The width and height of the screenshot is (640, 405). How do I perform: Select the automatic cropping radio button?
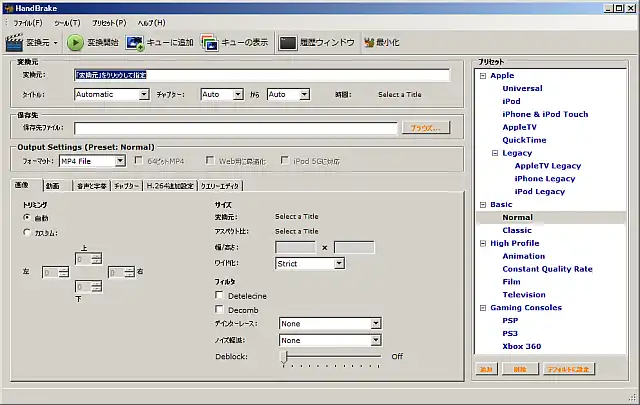(x=27, y=218)
